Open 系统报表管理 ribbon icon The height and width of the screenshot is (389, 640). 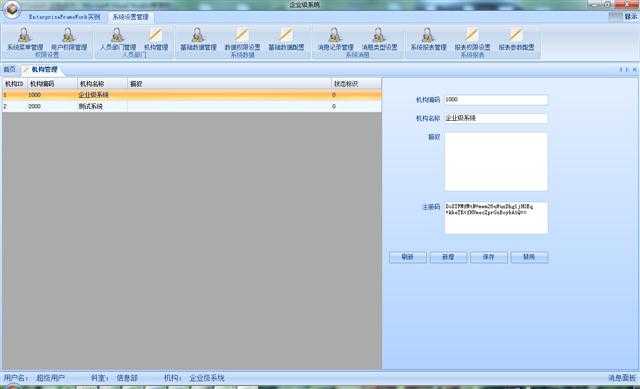428,39
